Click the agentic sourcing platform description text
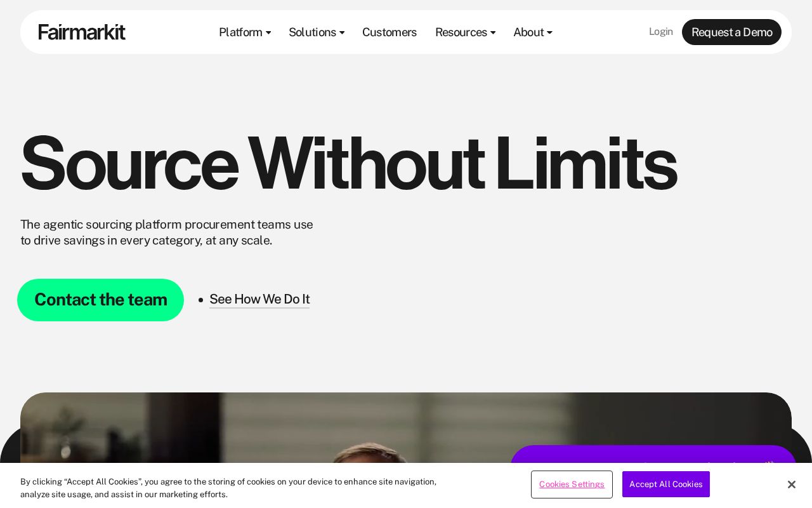Viewport: 812px width, 508px height. 167,232
